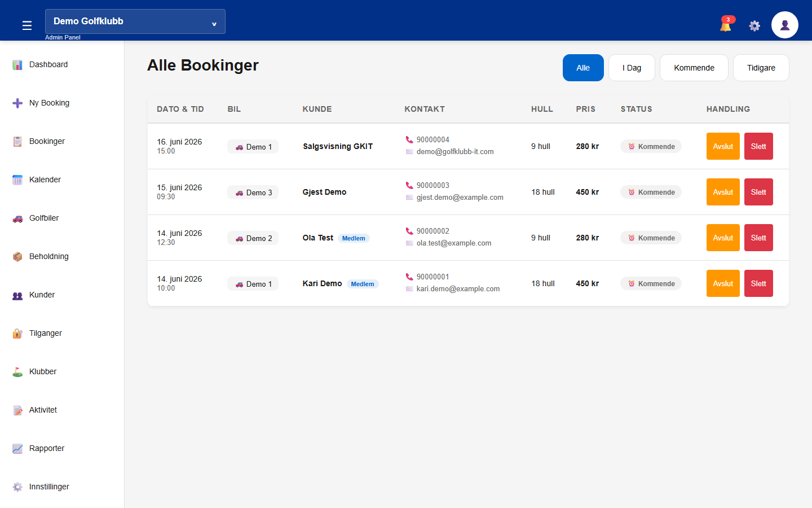Open Kalender in sidebar

[x=62, y=179]
